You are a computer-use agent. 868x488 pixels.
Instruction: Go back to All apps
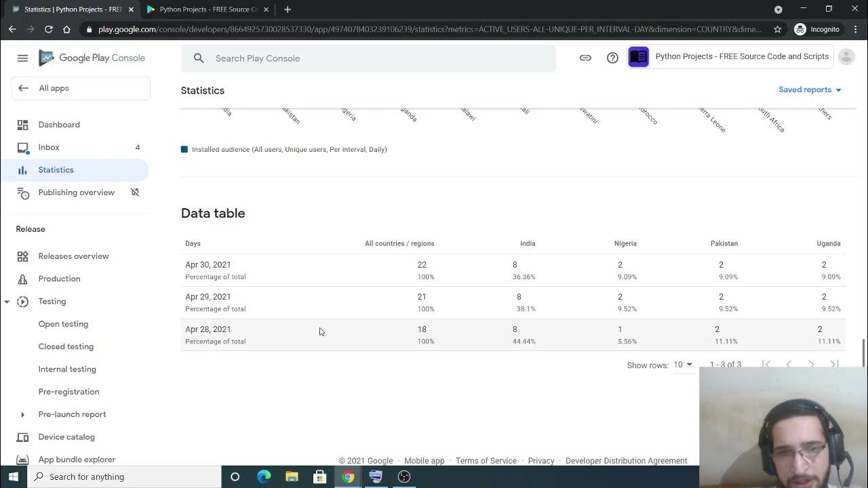[x=54, y=88]
